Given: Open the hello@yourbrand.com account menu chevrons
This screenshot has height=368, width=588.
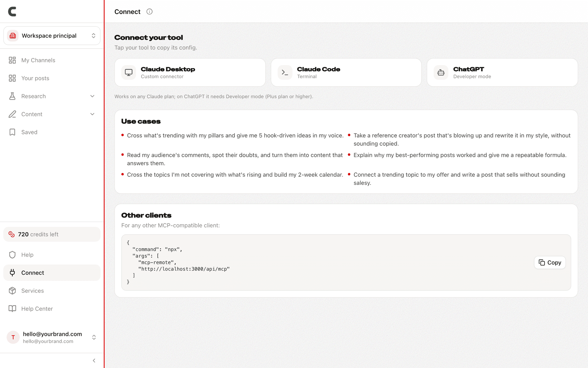Looking at the screenshot, I should tap(94, 337).
